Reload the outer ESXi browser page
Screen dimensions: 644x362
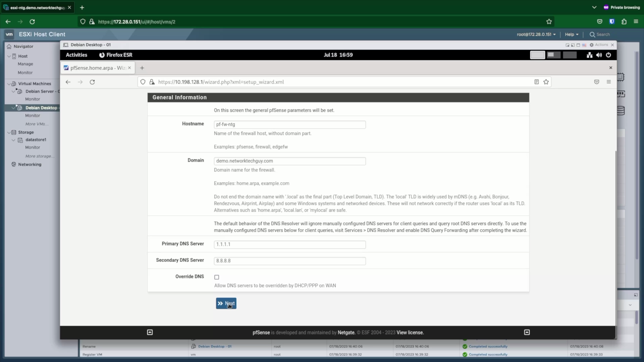(32, 22)
